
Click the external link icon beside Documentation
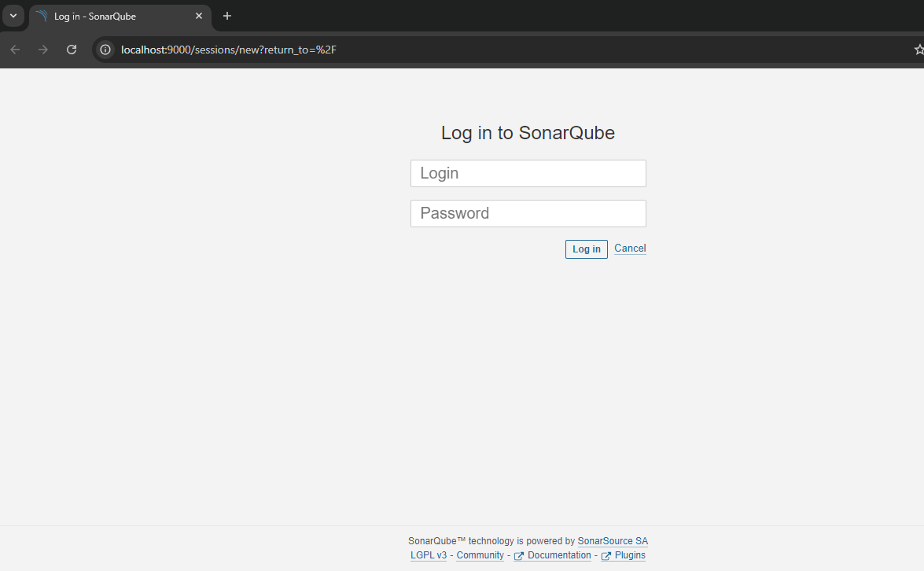click(518, 556)
